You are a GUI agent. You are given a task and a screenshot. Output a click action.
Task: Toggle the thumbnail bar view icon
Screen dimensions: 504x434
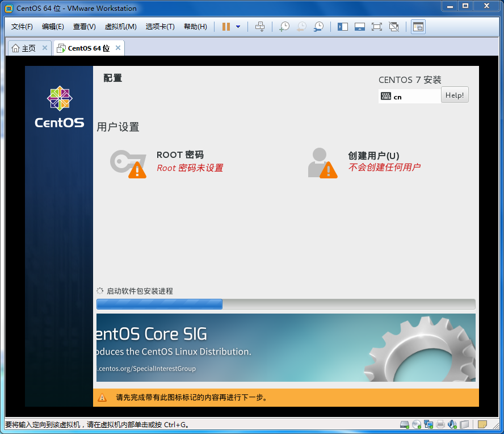tap(359, 27)
